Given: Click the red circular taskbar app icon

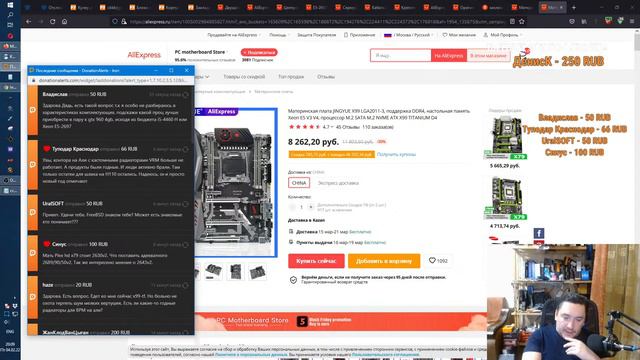Looking at the screenshot, I should coord(10,36).
